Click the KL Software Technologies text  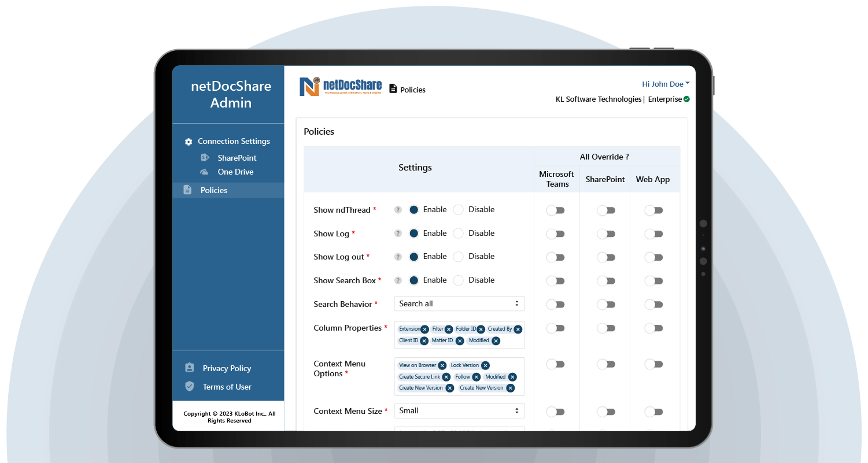tap(599, 99)
